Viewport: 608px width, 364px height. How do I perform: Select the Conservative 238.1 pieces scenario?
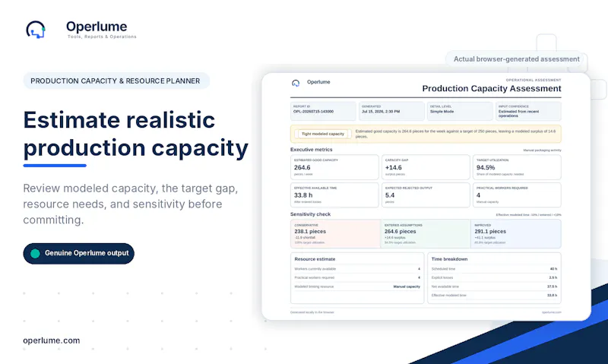coord(335,234)
